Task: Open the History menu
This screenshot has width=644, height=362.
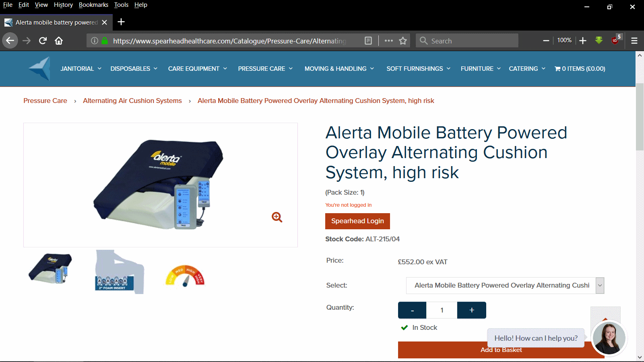Action: point(63,5)
